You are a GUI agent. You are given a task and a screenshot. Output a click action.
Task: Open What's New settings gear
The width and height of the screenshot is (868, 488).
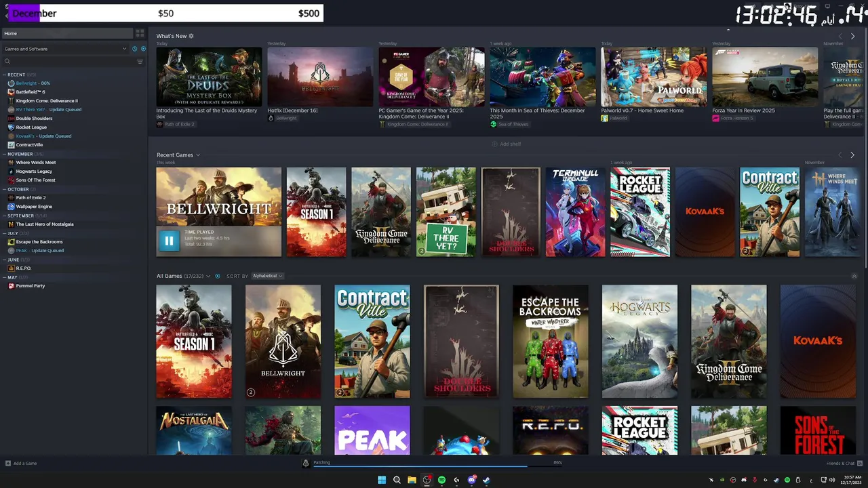(191, 36)
